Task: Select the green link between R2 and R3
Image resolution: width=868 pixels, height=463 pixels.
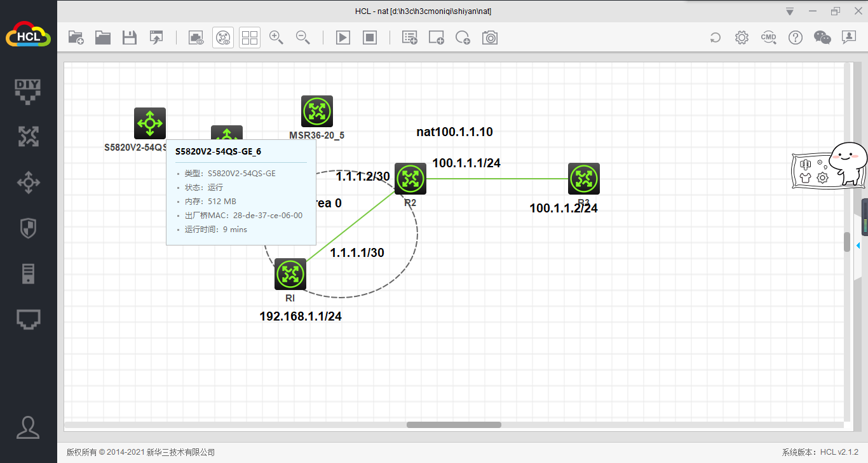Action: click(497, 179)
